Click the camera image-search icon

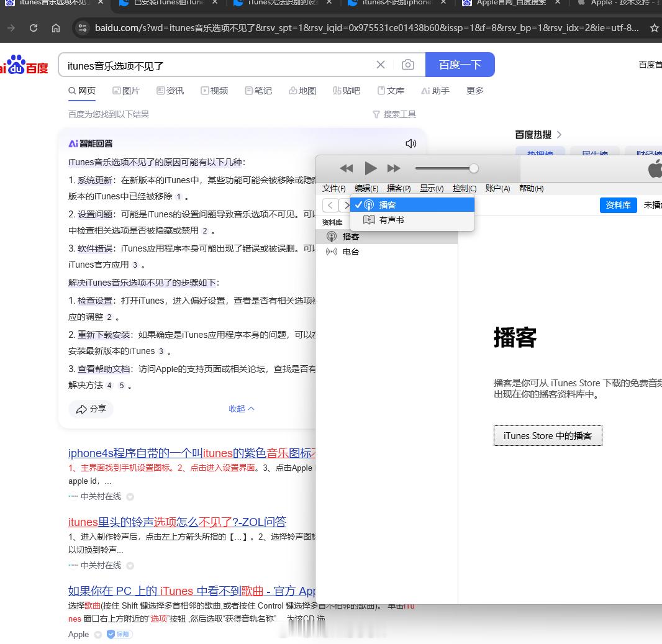pos(408,65)
